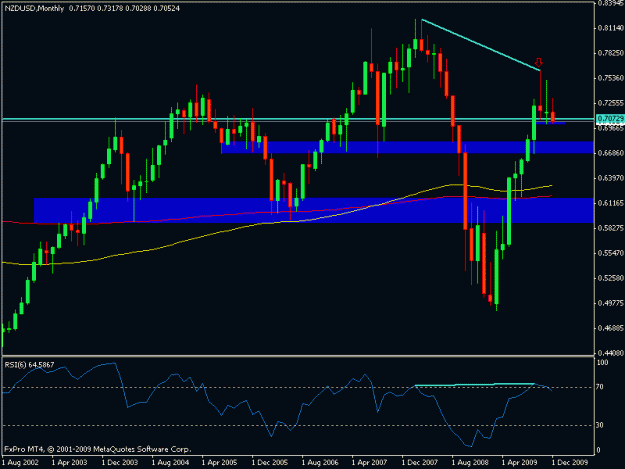Click the RSI(6) 64.5867 indicator label
625x469 pixels.
(x=29, y=365)
